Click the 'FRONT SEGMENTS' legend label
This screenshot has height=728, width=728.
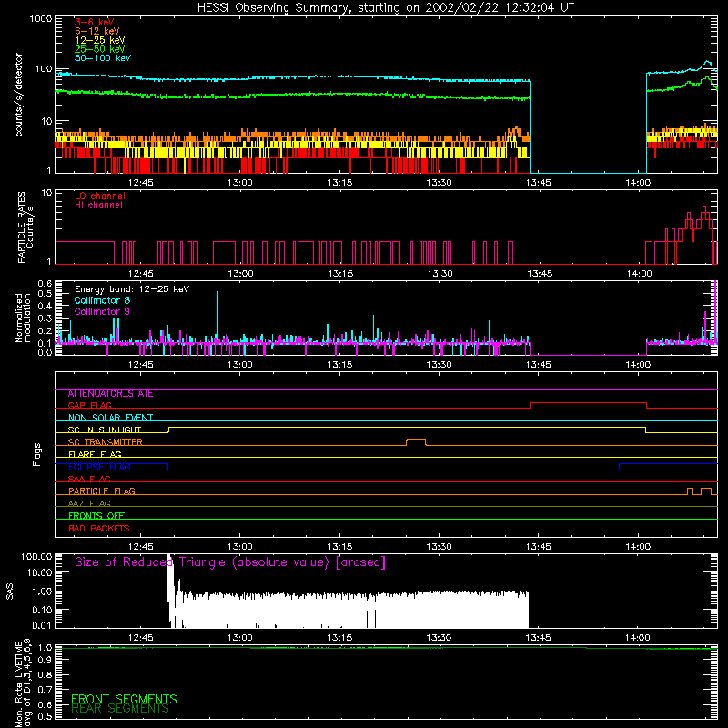tap(124, 699)
